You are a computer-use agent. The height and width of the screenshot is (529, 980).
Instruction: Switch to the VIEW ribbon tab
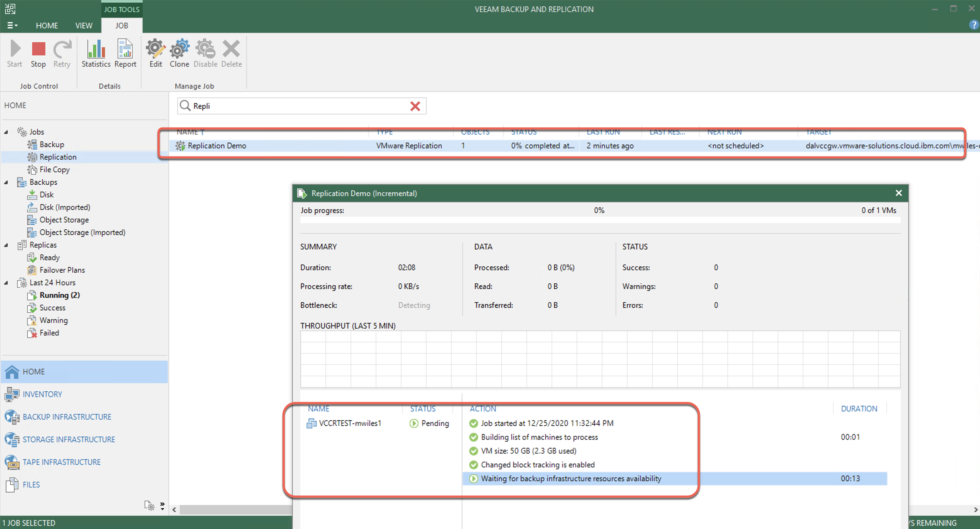click(84, 25)
